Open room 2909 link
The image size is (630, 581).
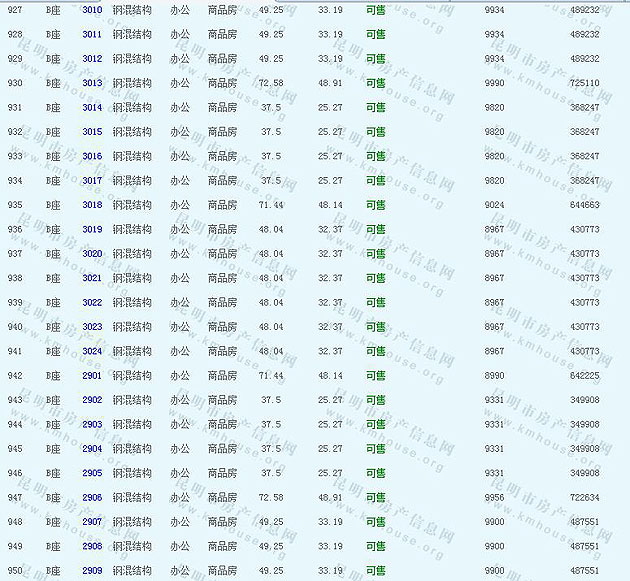92,571
